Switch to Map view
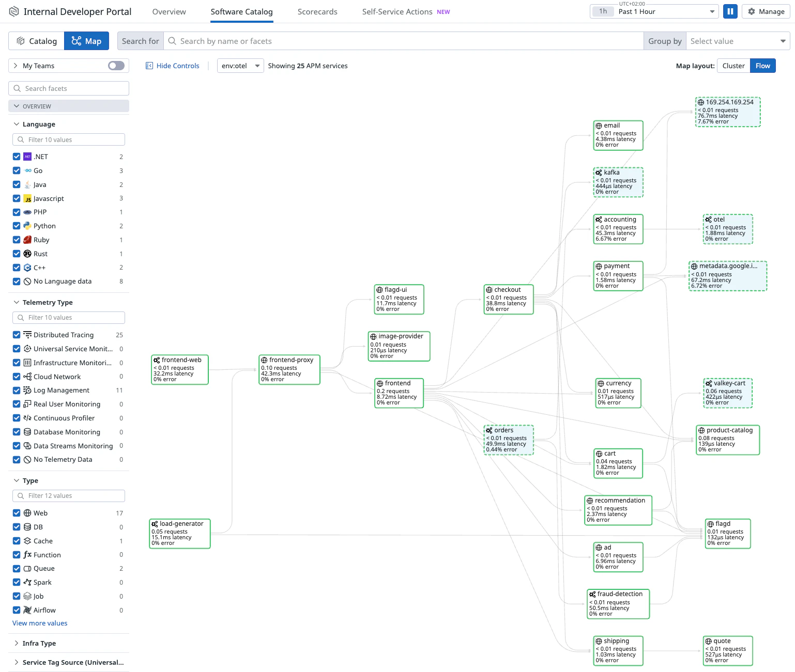 [86, 41]
